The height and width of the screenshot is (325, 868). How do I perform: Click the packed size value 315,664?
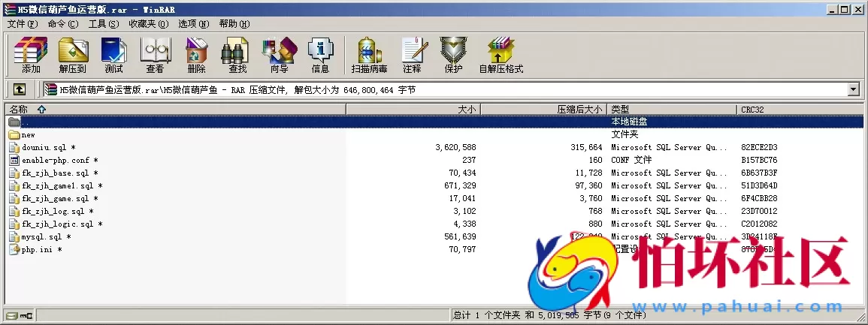click(586, 148)
